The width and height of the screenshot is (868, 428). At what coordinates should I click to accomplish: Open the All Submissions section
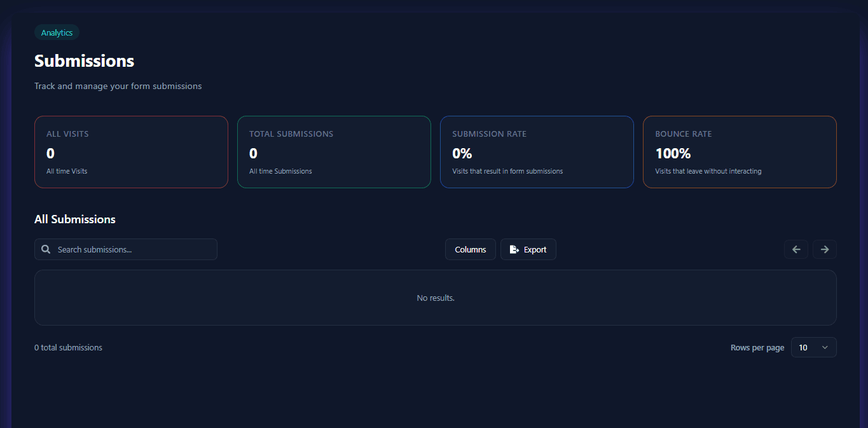(74, 219)
